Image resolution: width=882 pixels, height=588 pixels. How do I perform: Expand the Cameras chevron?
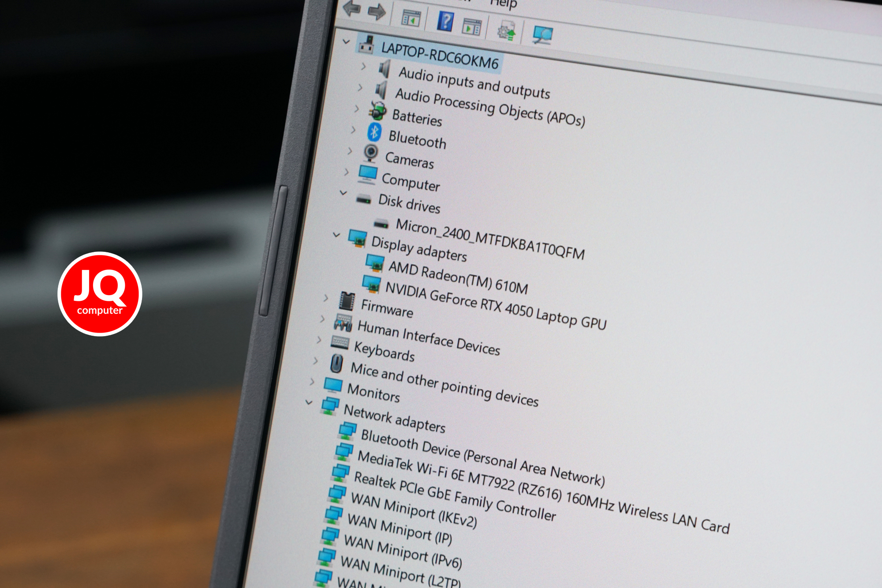[350, 151]
